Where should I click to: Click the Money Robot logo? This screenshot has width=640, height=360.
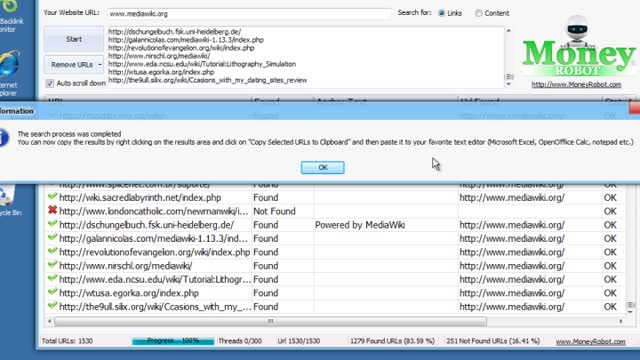(578, 47)
